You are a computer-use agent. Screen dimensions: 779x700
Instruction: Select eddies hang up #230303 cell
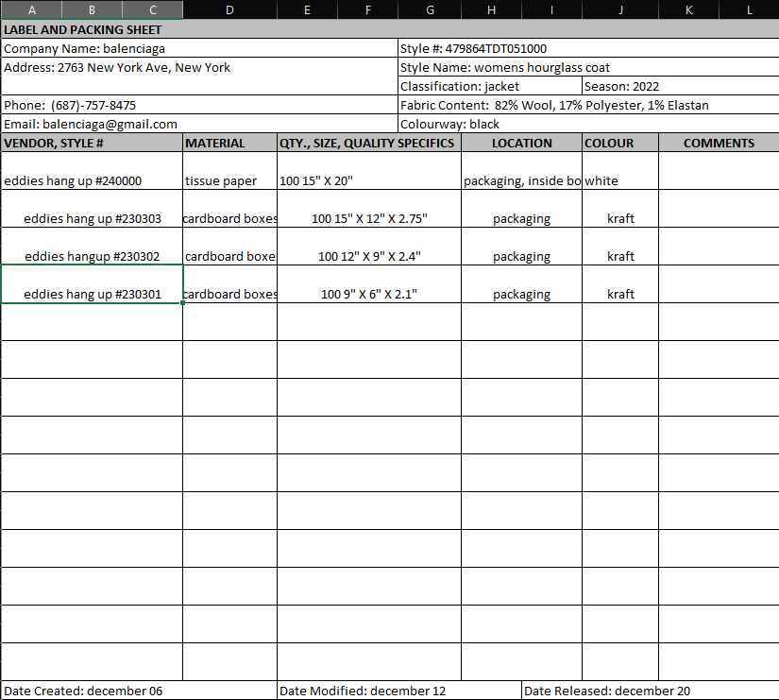coord(92,209)
